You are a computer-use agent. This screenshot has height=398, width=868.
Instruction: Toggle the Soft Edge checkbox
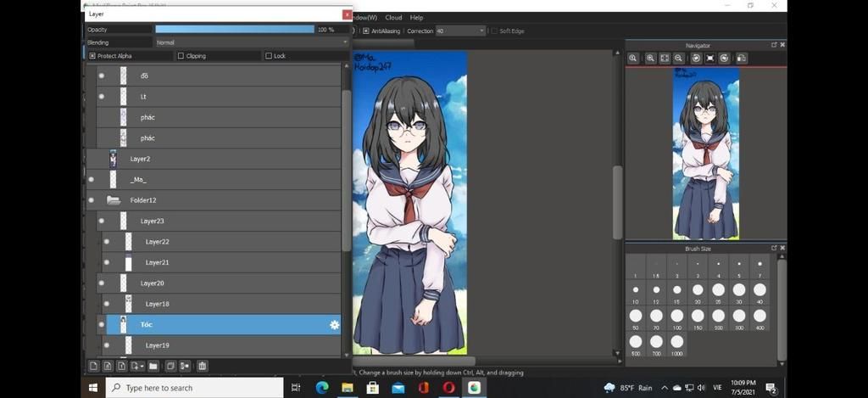[494, 31]
